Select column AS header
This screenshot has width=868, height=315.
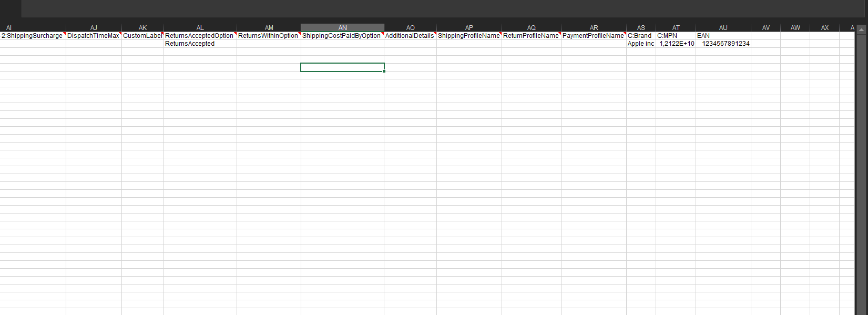pyautogui.click(x=641, y=27)
